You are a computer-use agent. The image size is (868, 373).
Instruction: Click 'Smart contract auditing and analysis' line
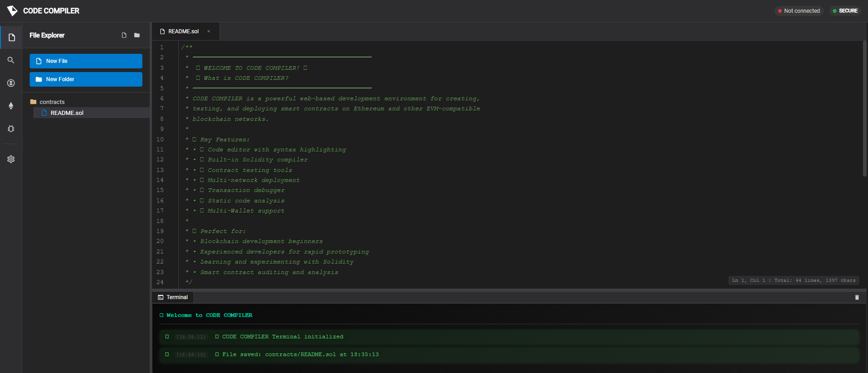pyautogui.click(x=269, y=272)
